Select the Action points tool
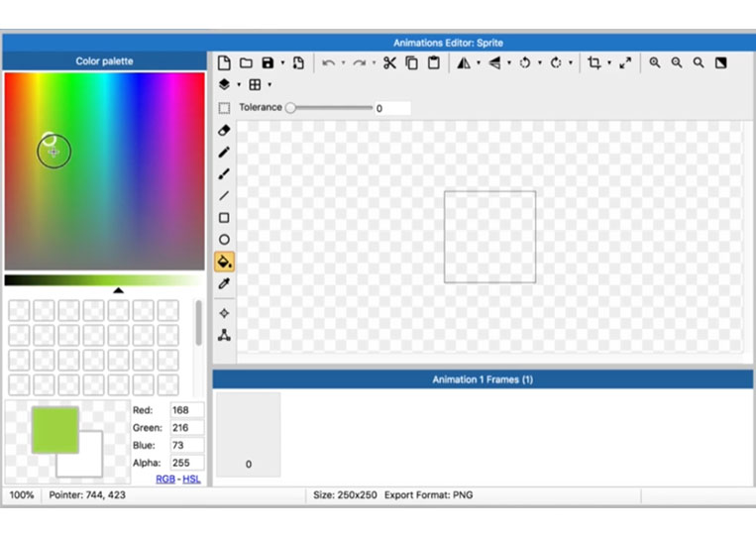 pyautogui.click(x=224, y=335)
